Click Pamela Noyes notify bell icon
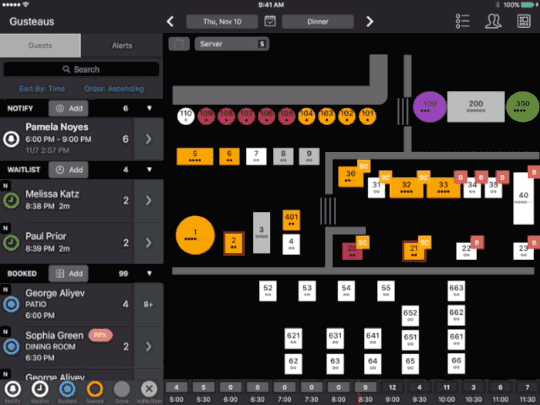This screenshot has width=540, height=405. (11, 139)
